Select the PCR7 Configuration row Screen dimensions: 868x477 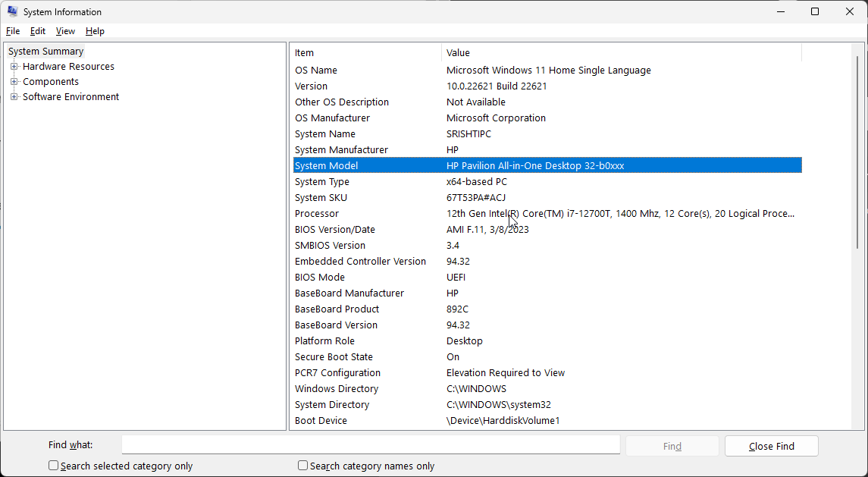[x=547, y=373]
